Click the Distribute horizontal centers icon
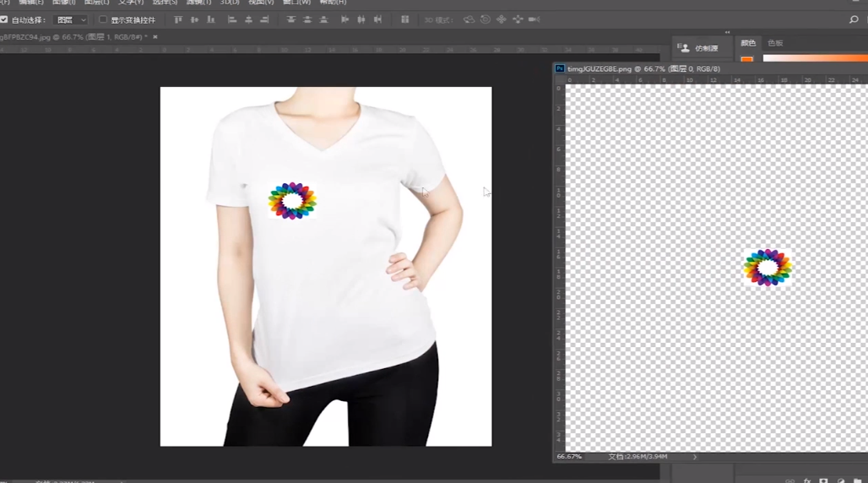This screenshot has height=483, width=868. [x=361, y=20]
